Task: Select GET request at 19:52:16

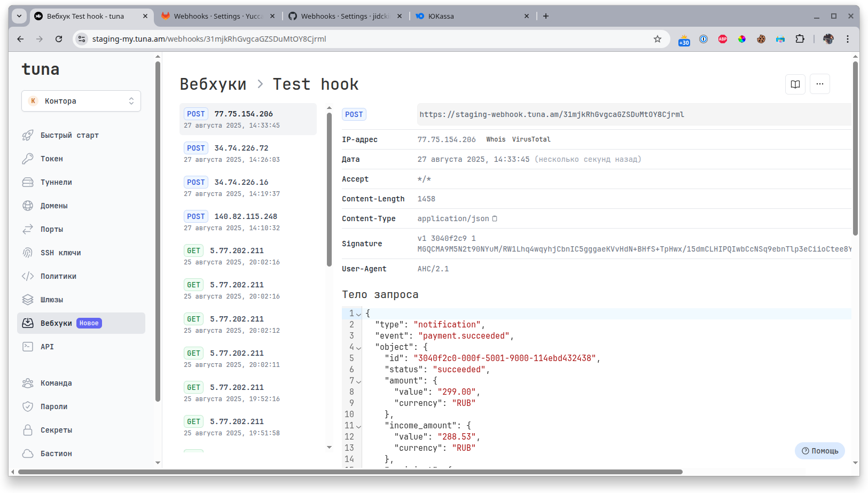Action: coord(248,393)
